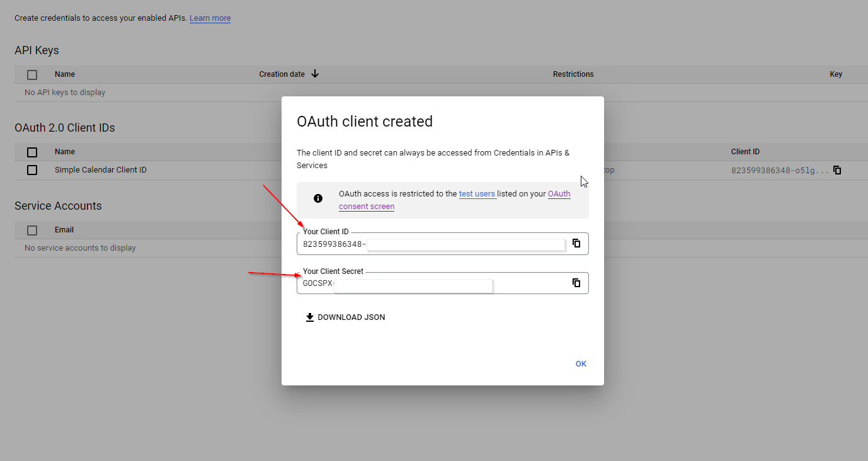Select all API keys checkbox
868x461 pixels.
click(x=32, y=75)
